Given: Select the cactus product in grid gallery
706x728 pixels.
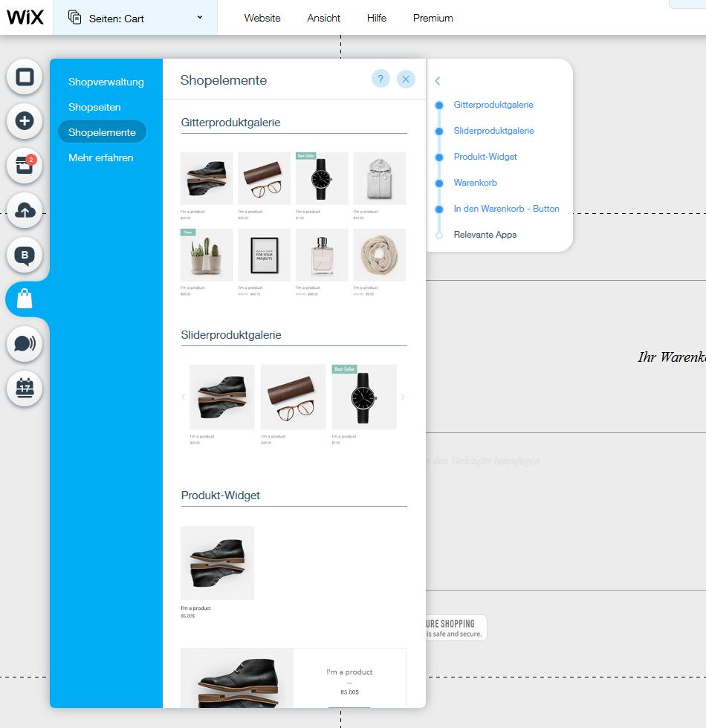Looking at the screenshot, I should click(207, 255).
